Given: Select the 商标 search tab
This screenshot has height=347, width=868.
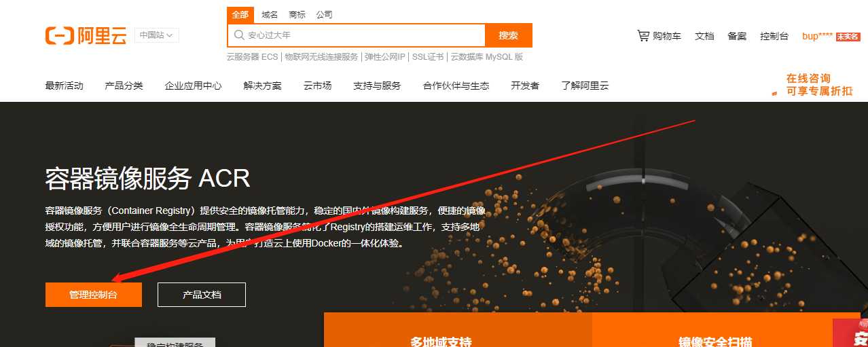Looking at the screenshot, I should click(297, 15).
